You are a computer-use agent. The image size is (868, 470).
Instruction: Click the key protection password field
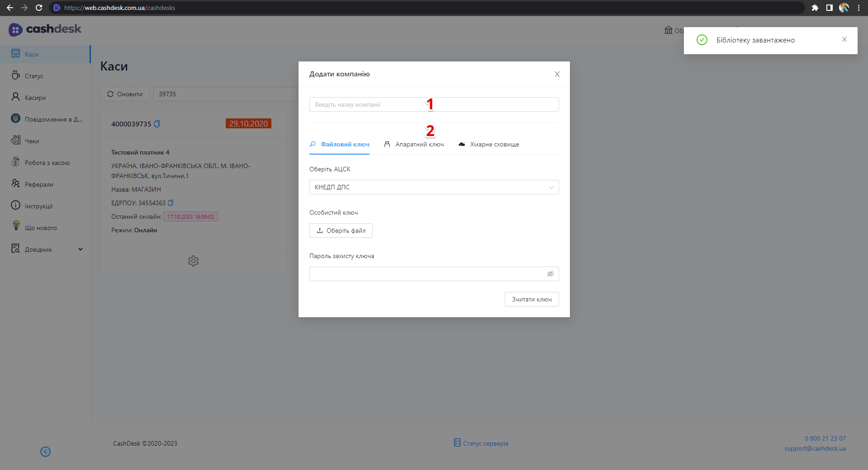pos(427,274)
